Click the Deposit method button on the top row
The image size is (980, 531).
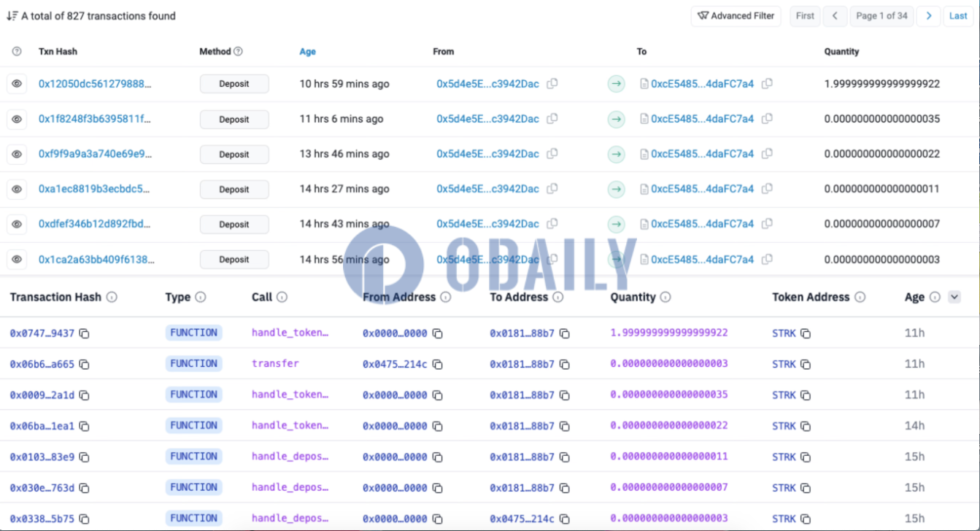pyautogui.click(x=234, y=83)
